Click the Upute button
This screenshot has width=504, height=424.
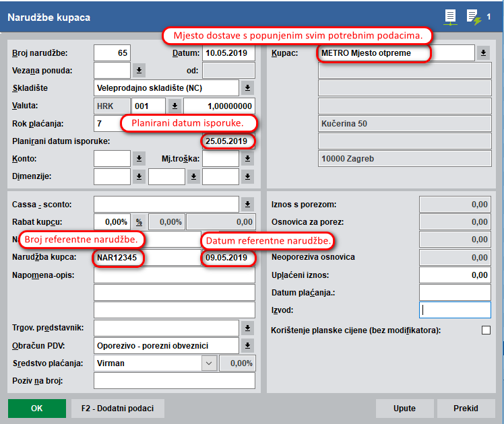coord(404,409)
